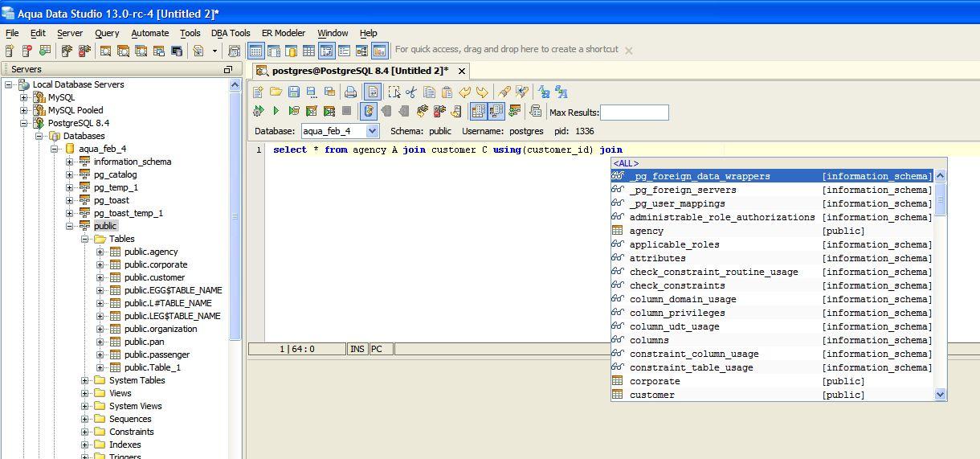The height and width of the screenshot is (459, 980).
Task: Expand the MySQL Pooled server node
Action: click(x=24, y=110)
